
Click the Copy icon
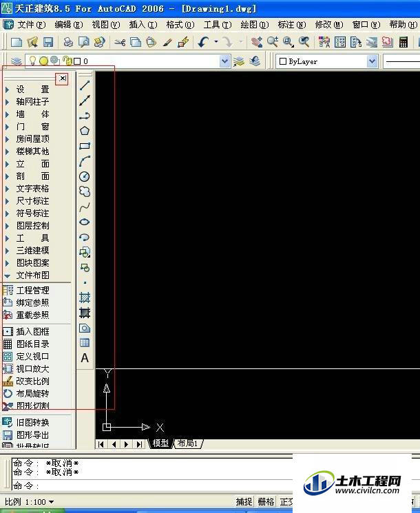136,42
